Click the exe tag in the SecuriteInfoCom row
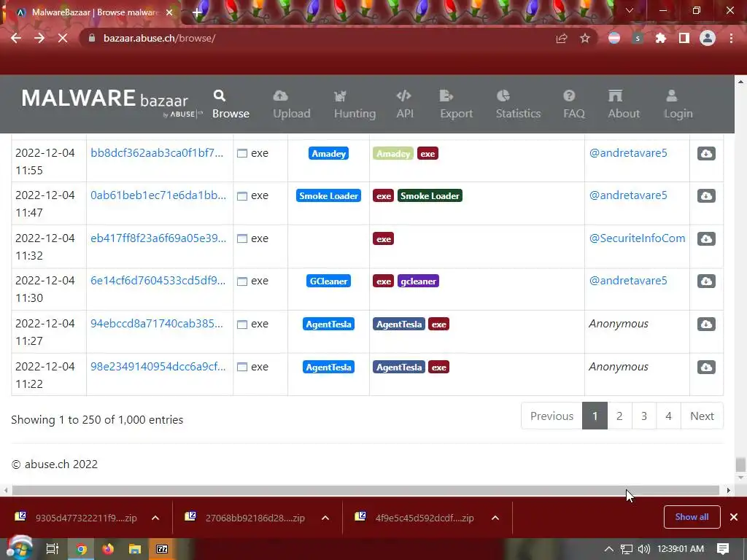 [383, 238]
